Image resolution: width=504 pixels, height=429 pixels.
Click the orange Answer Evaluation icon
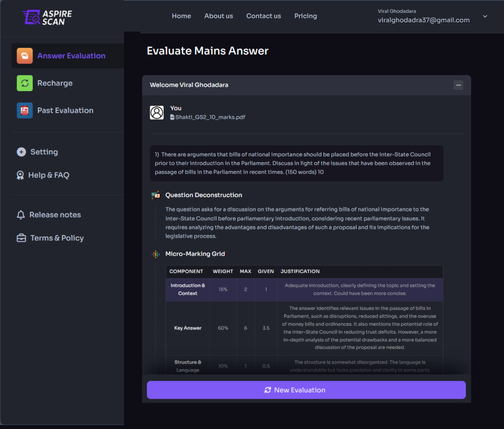click(x=25, y=56)
